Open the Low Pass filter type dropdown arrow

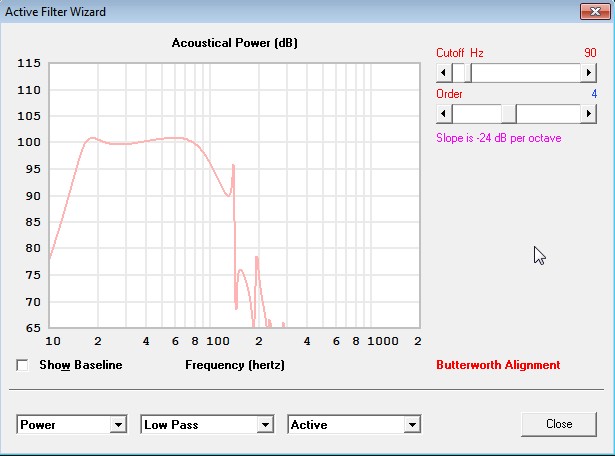point(265,425)
